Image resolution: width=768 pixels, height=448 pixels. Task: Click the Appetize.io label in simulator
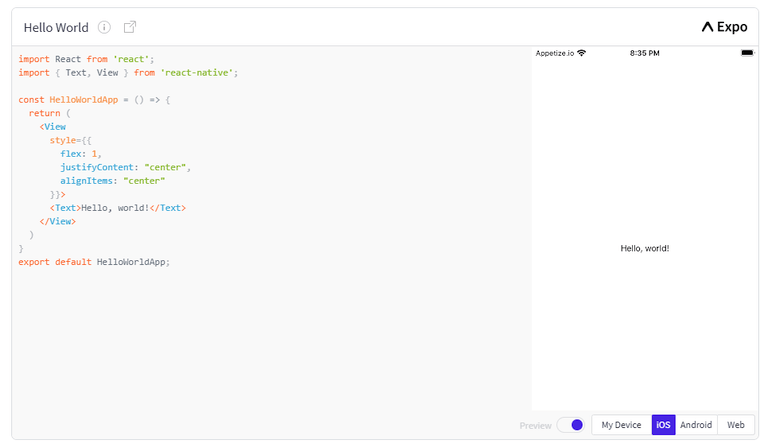[554, 53]
